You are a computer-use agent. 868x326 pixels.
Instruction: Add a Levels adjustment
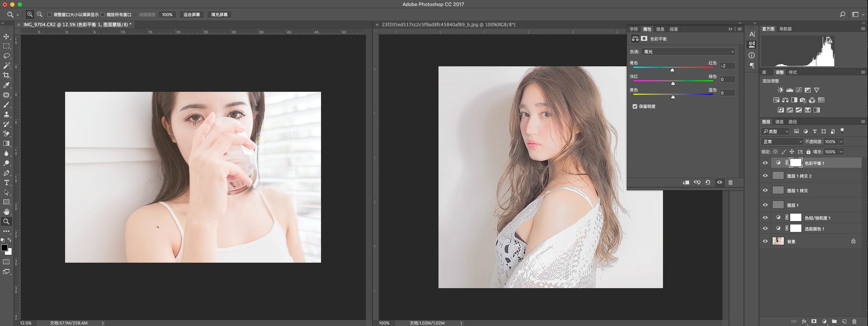point(789,90)
